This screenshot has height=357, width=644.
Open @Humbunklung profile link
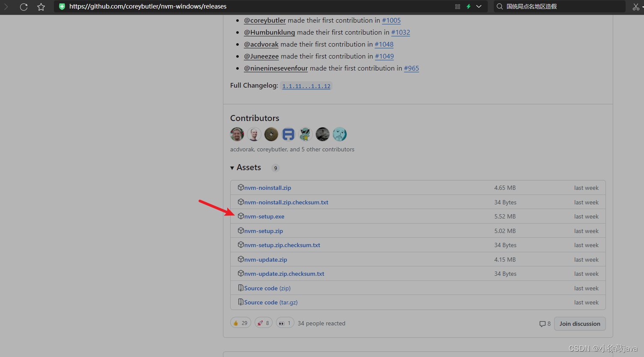coord(269,32)
